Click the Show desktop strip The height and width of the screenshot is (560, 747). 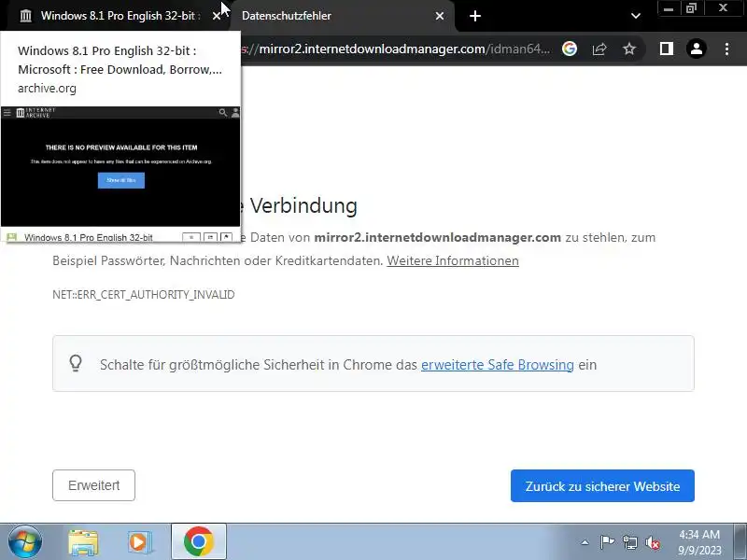741,542
